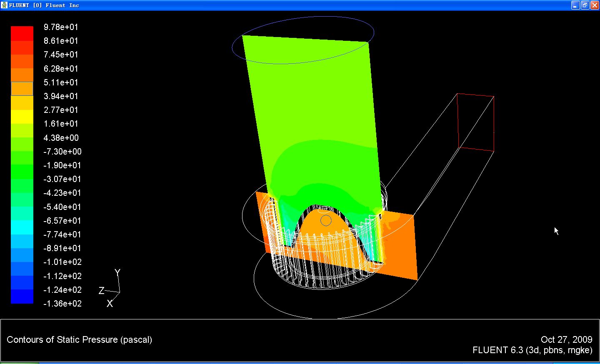This screenshot has height=364, width=600.
Task: Click the Z axis label on the triad
Action: click(101, 291)
